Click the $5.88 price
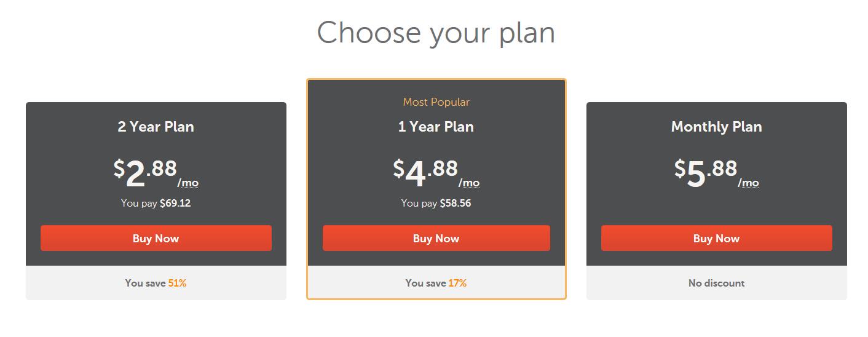Image resolution: width=868 pixels, height=337 pixels. coord(706,173)
